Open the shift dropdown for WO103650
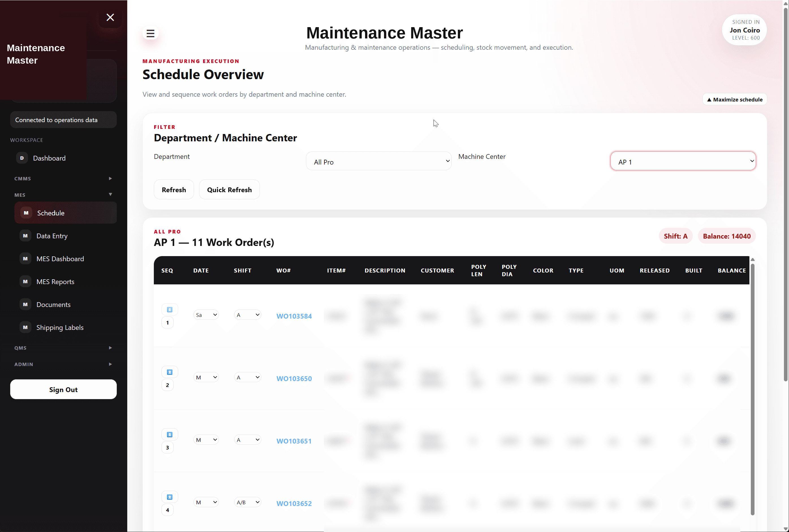The height and width of the screenshot is (532, 789). point(248,377)
